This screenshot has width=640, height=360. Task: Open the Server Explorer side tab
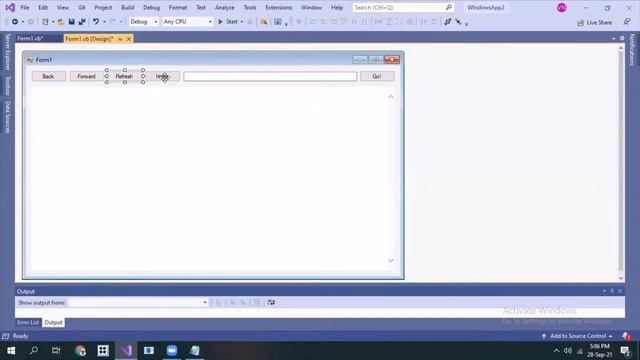[7, 52]
